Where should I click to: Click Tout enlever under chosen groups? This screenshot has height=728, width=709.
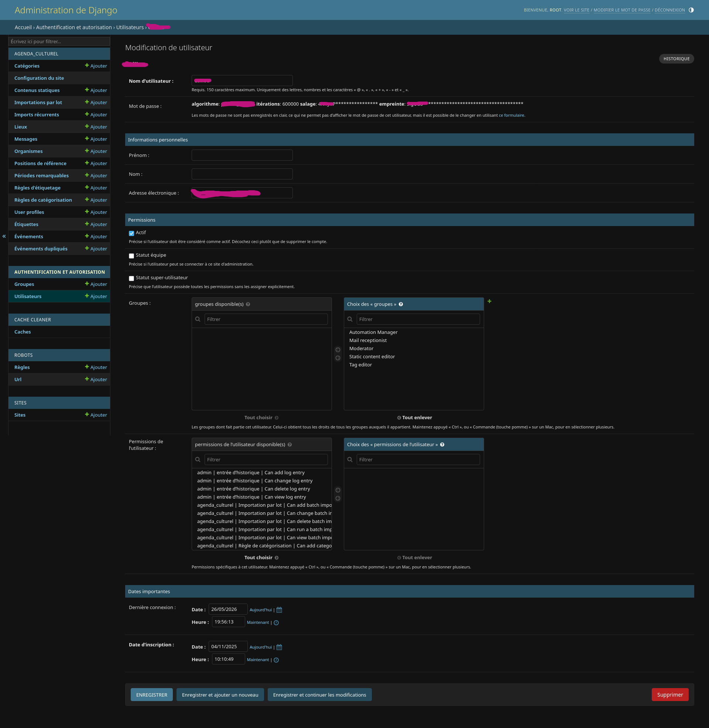pos(414,418)
